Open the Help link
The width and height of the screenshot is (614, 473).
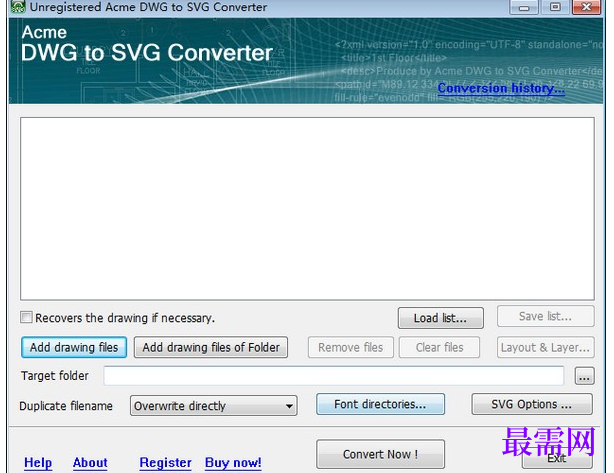(x=38, y=462)
